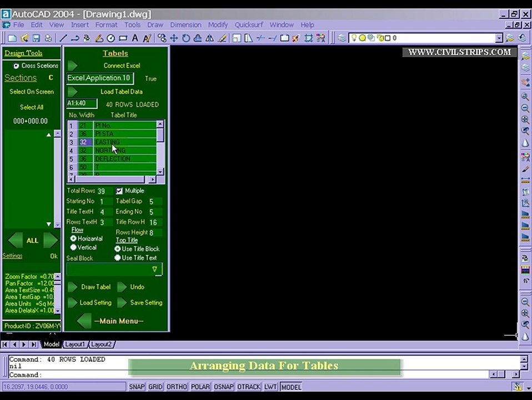Open the Seal Block dropdown
Viewport: 532px width, 400px height.
[x=155, y=269]
